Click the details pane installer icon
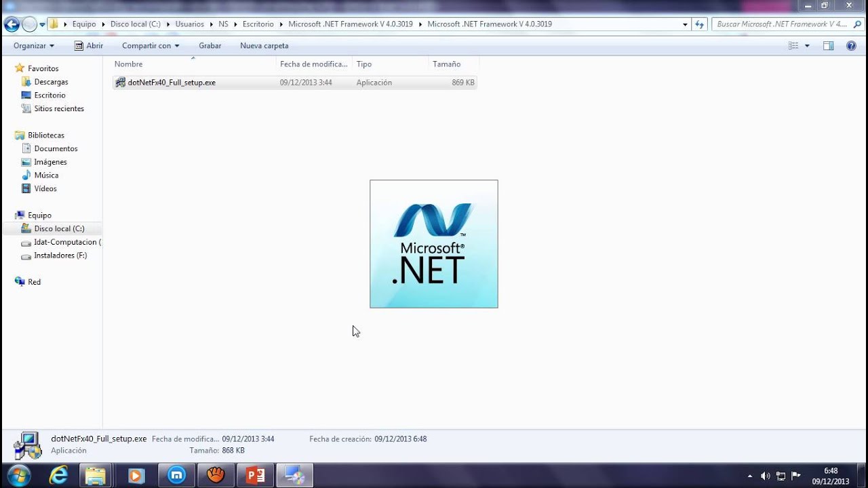 point(27,445)
